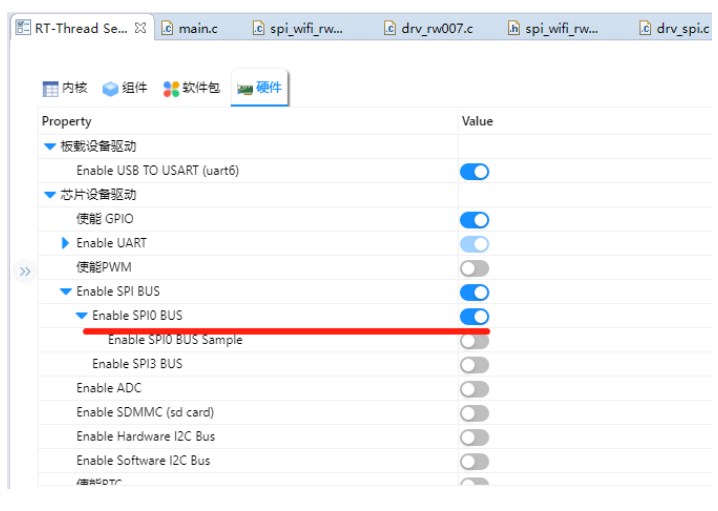Disable the Enable SPI0 BUS switch
Viewport: 718px width, 511px height.
pyautogui.click(x=474, y=316)
